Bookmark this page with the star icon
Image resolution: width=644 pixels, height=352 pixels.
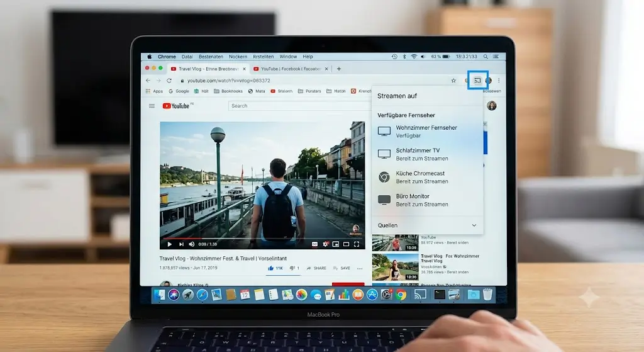453,81
